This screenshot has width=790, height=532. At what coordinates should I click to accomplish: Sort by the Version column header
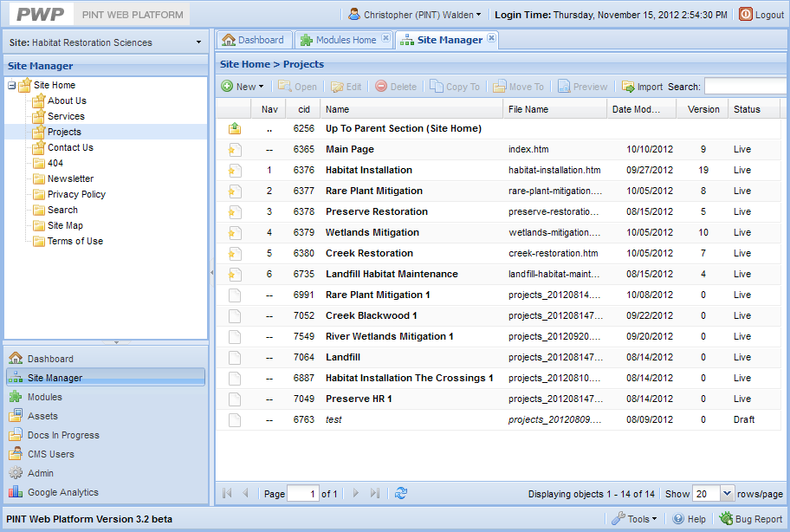point(703,109)
